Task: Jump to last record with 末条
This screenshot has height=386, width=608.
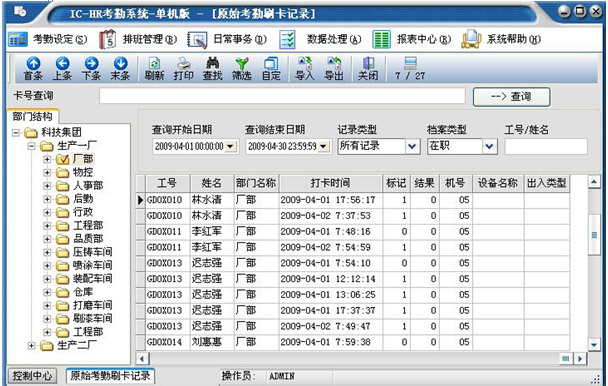Action: [x=120, y=69]
